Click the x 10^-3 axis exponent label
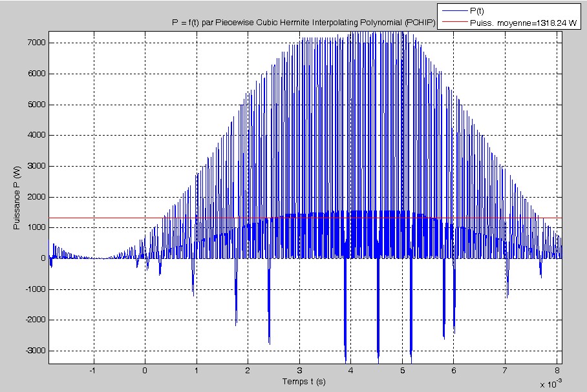This screenshot has height=392, width=587. (x=551, y=384)
